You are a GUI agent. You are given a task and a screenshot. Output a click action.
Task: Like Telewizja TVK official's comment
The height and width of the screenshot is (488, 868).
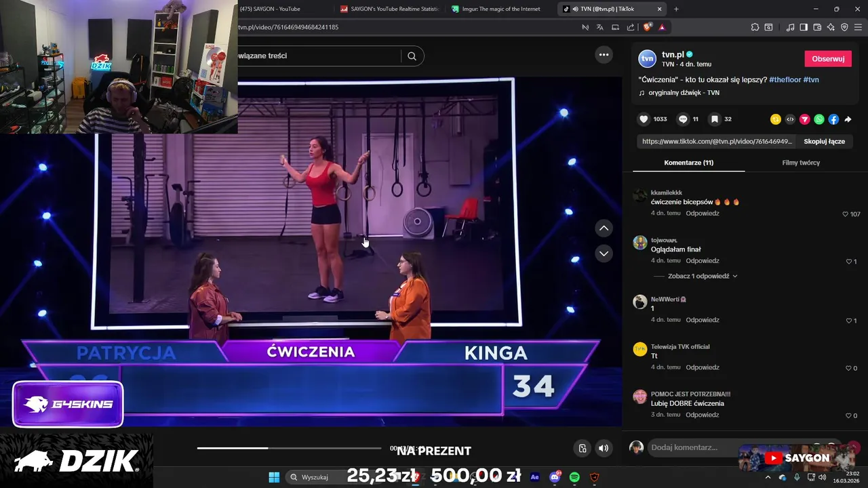(849, 368)
